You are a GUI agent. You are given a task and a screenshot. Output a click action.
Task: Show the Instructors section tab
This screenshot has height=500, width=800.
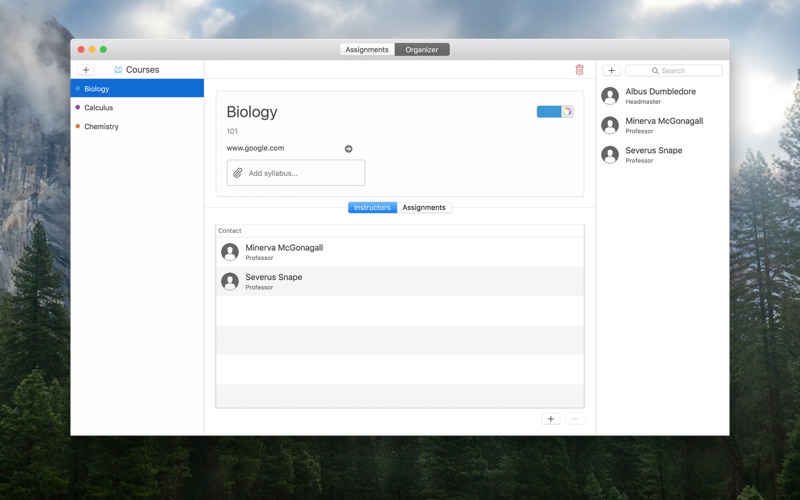[x=372, y=208]
